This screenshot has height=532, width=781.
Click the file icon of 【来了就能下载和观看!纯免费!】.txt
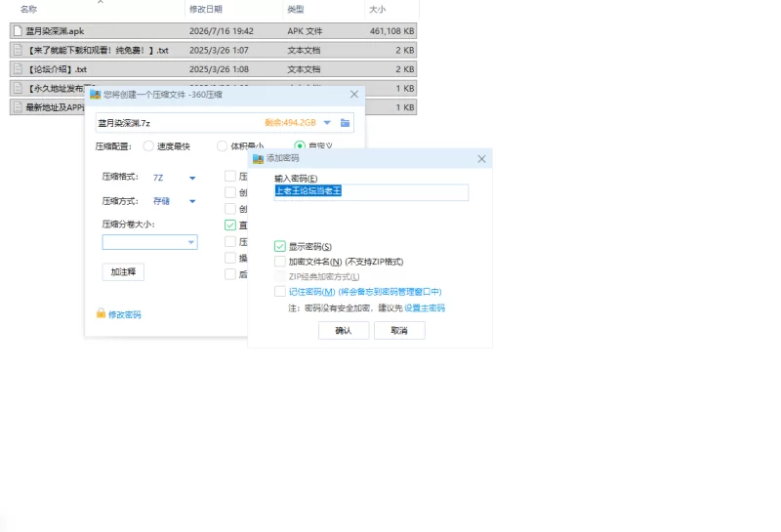pos(18,51)
